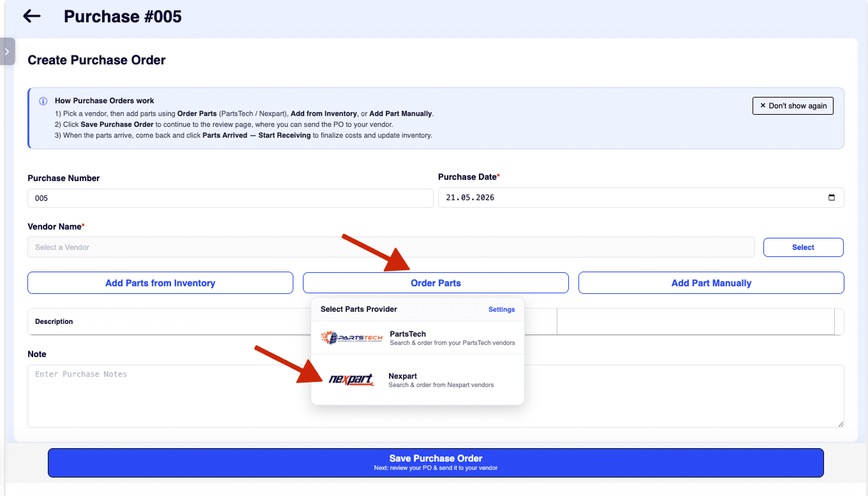Image resolution: width=868 pixels, height=496 pixels.
Task: Grab the Note textarea resize handle
Action: [840, 423]
